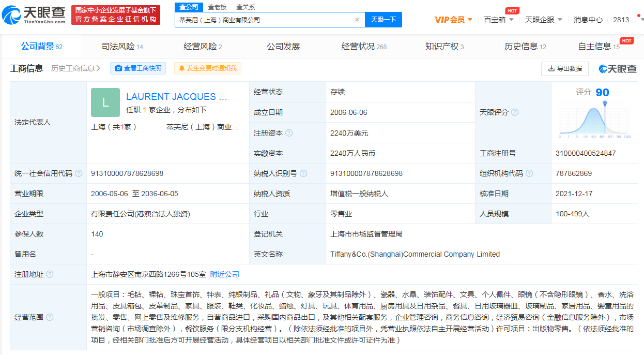
Task: Click the paid-in capital 2240万人民币
Action: pyautogui.click(x=352, y=153)
